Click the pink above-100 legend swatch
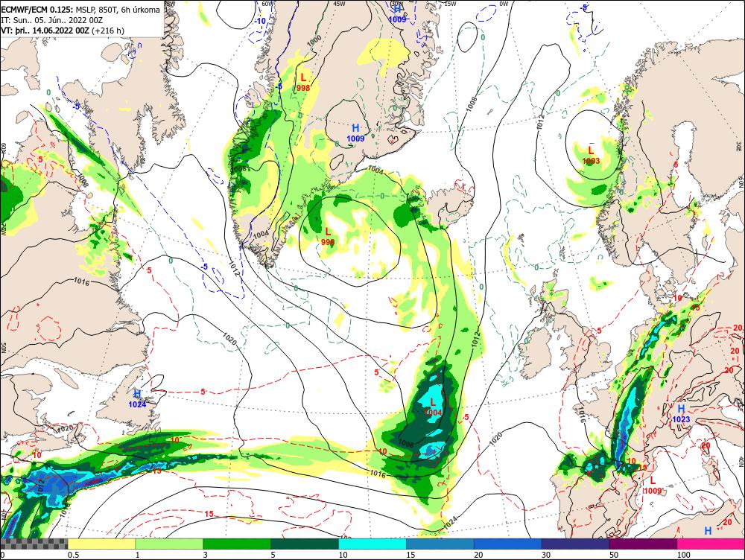745x560 pixels. 711,544
